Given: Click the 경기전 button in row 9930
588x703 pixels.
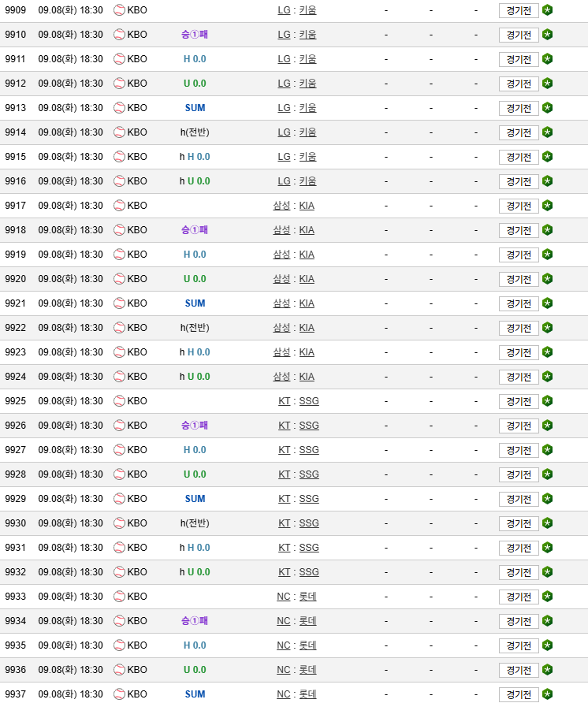Looking at the screenshot, I should coord(519,523).
